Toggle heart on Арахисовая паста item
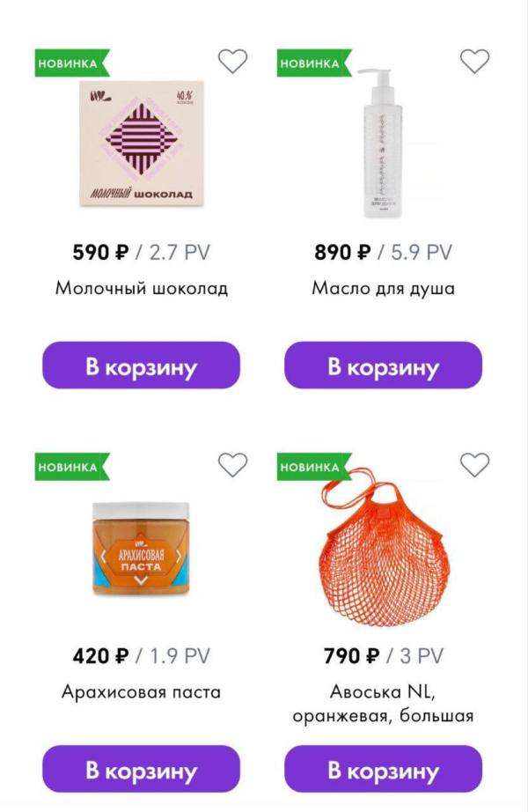Screen dimensions: 528x812 pyautogui.click(x=232, y=464)
